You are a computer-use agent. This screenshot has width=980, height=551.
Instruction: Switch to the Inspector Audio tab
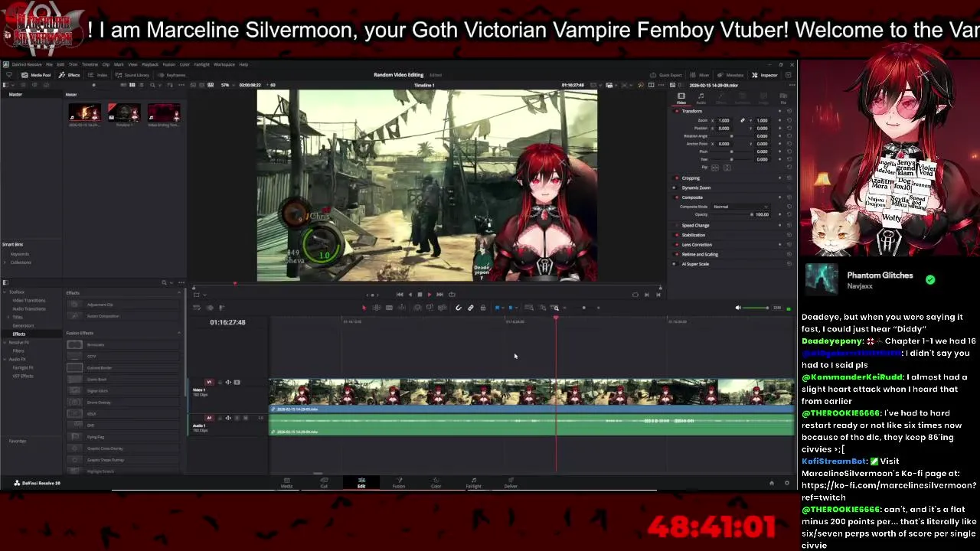pos(701,98)
